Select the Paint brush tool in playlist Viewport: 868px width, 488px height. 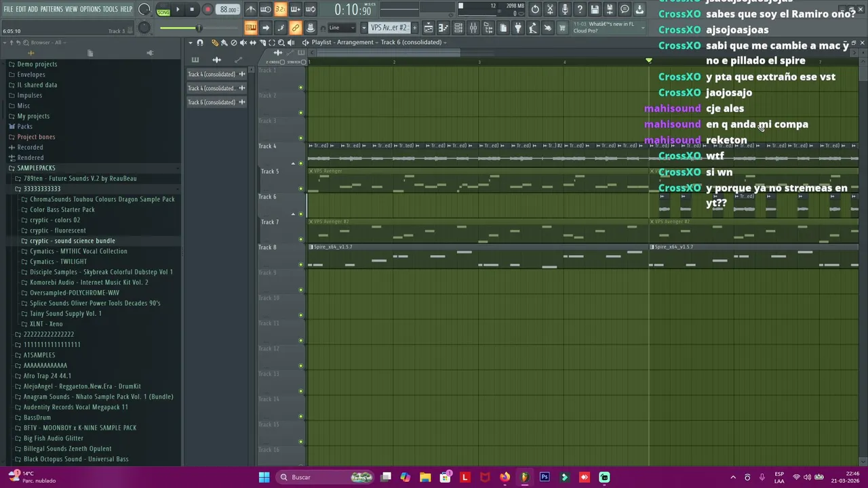coord(224,43)
